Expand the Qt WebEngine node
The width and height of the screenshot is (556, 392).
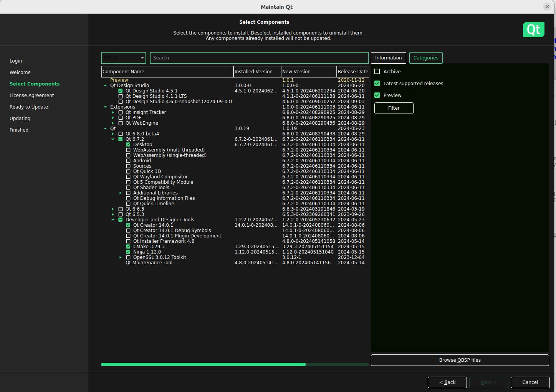pyautogui.click(x=113, y=123)
